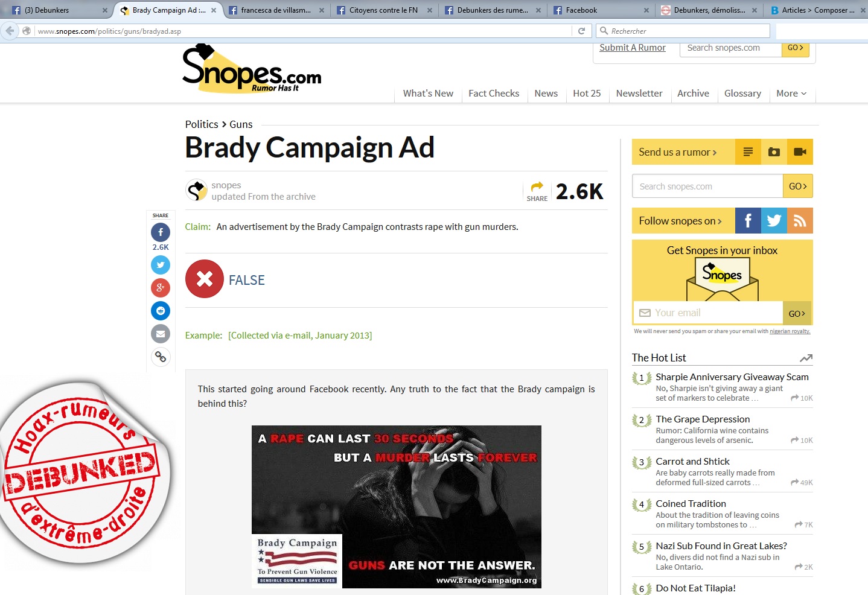Share article via Facebook sidebar icon
868x595 pixels.
click(x=161, y=232)
